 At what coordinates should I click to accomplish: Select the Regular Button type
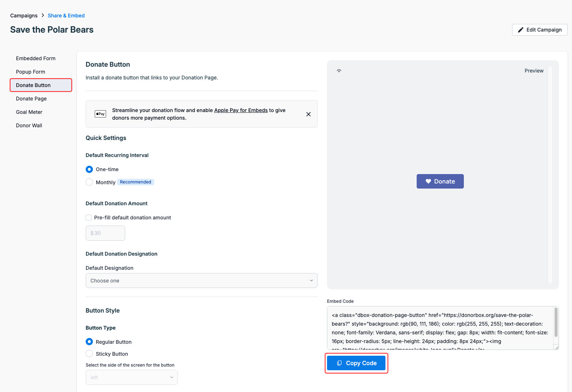point(89,342)
